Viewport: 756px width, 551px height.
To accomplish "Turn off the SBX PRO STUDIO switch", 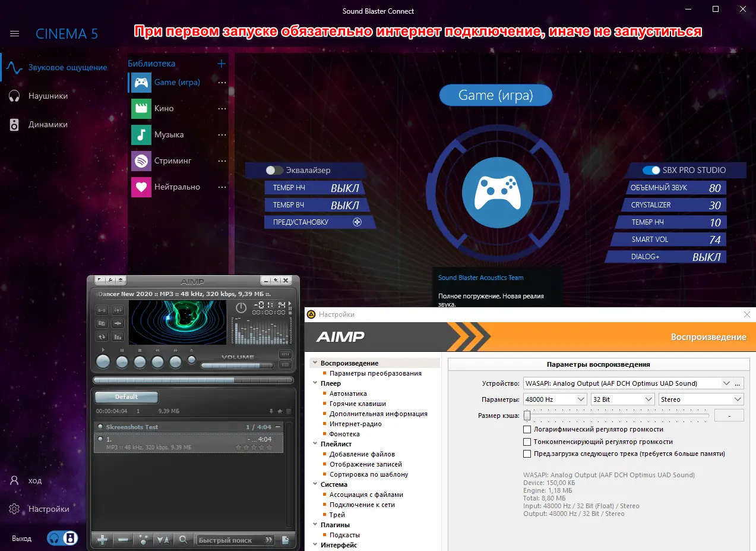I will tap(651, 170).
